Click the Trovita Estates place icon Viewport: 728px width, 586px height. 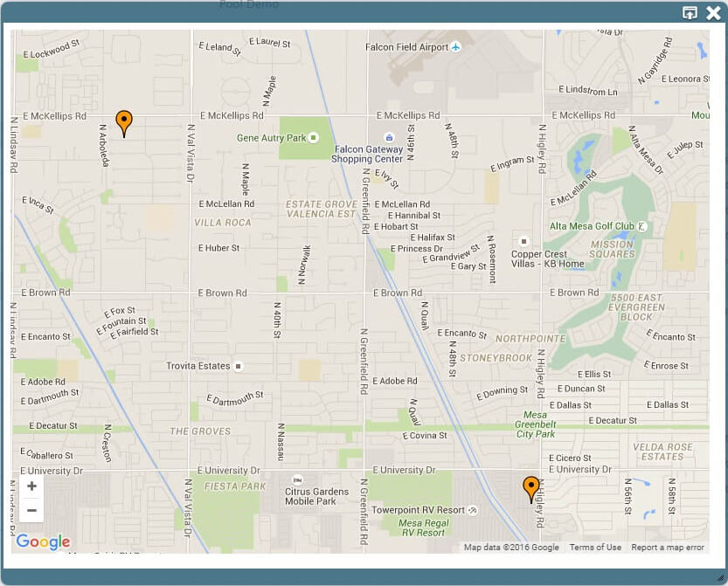click(238, 366)
